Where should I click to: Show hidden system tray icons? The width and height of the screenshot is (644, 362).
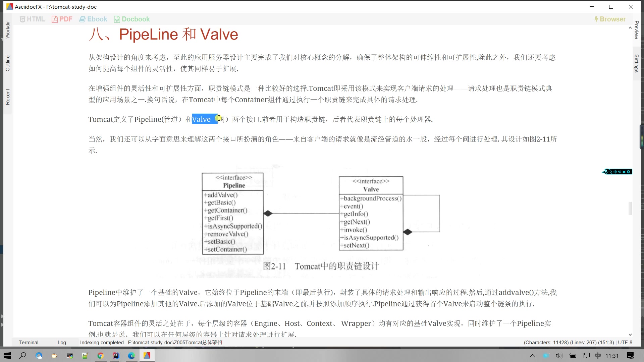coord(532,356)
